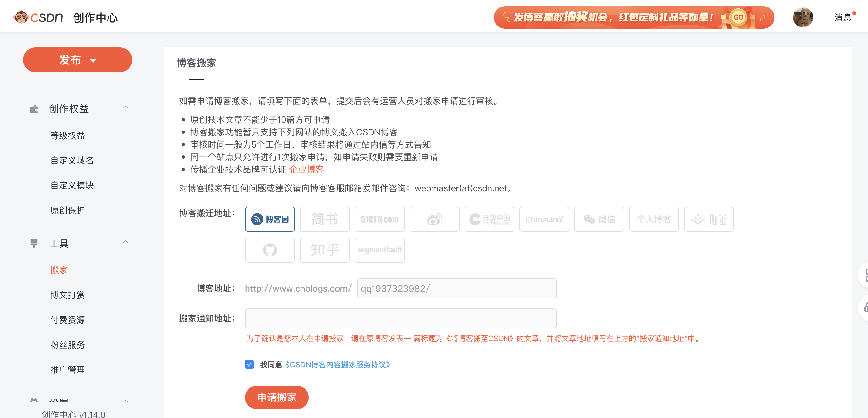The image size is (868, 418).
Task: Collapse the 工具 sidebar section
Action: pyautogui.click(x=125, y=242)
